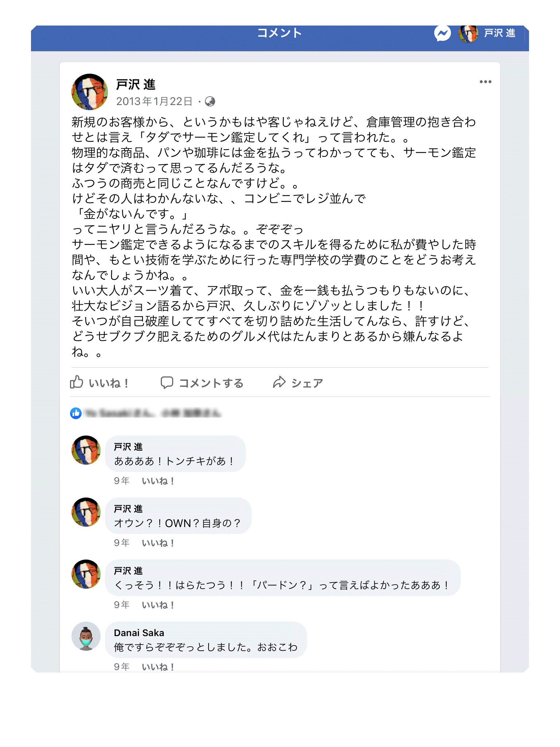560x747 pixels.
Task: Open the blurred list of people who liked
Action: [152, 413]
